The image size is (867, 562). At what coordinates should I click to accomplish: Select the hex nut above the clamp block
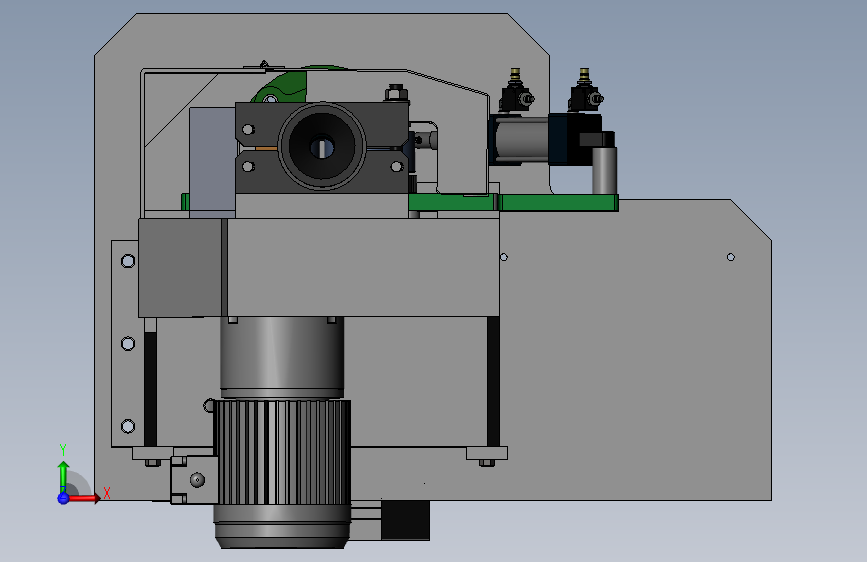[x=395, y=92]
